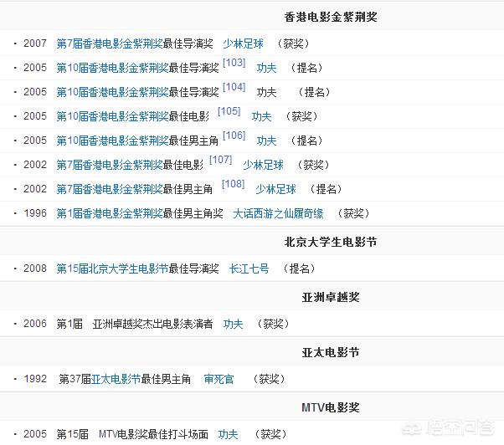Open 第10届香港电影金紫荆奖 link beside reference [104]

(112, 92)
